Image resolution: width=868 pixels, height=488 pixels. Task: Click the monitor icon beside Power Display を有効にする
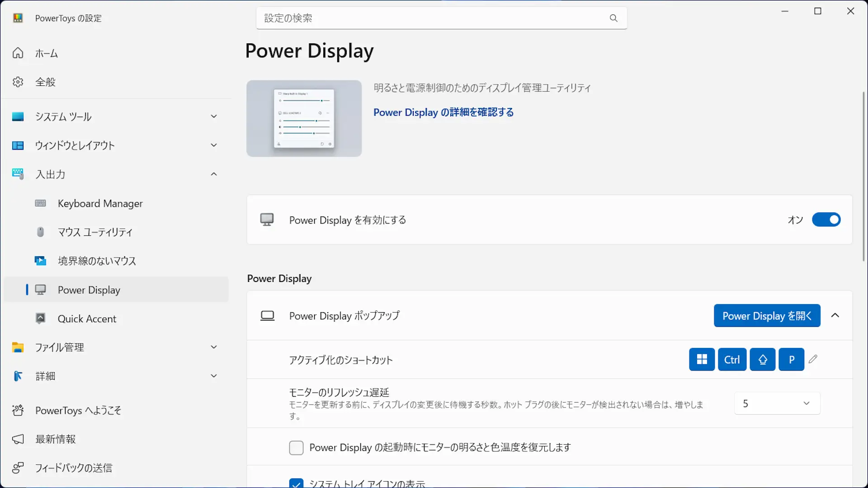click(x=267, y=220)
